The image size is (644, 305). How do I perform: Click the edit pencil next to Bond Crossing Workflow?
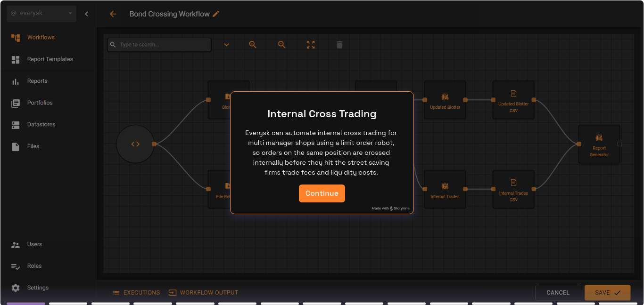click(216, 14)
